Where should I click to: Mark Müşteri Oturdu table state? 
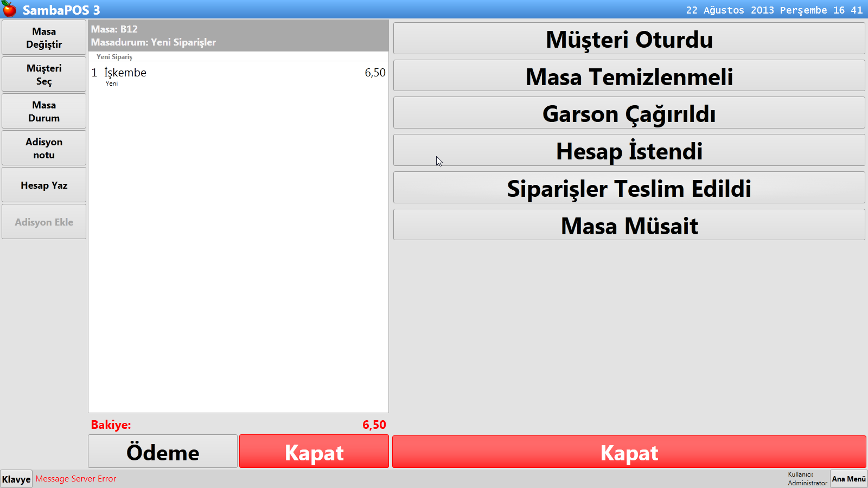[x=628, y=38]
